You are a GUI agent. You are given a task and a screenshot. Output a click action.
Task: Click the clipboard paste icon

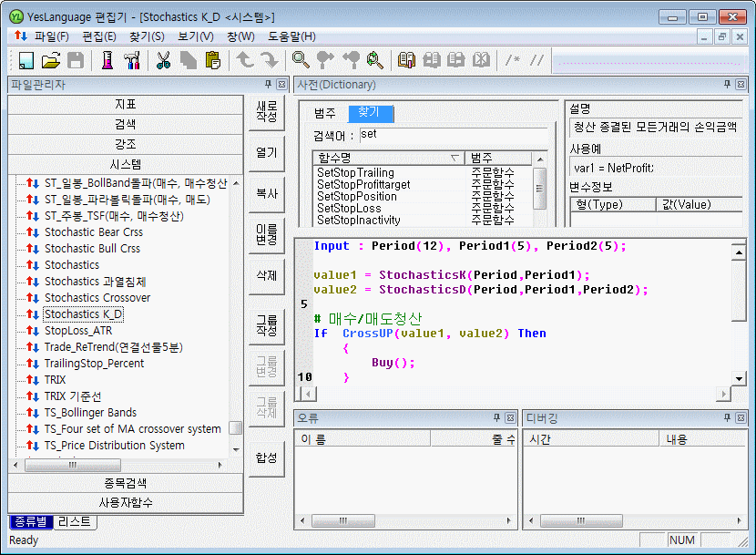click(x=213, y=60)
